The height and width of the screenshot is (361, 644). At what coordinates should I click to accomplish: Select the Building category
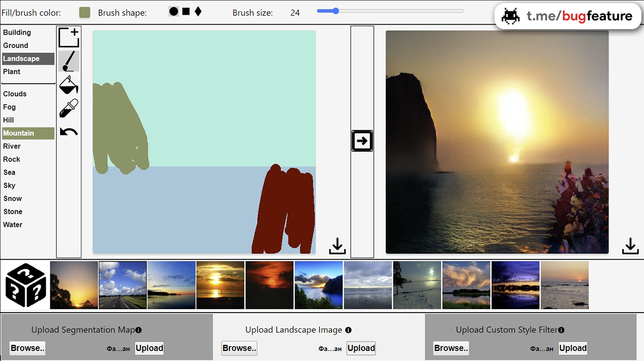(28, 32)
